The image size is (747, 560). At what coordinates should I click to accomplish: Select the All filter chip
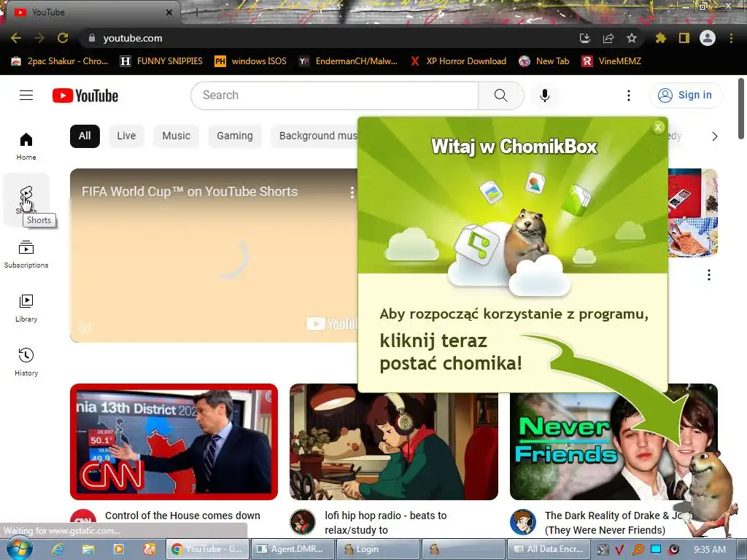(85, 136)
